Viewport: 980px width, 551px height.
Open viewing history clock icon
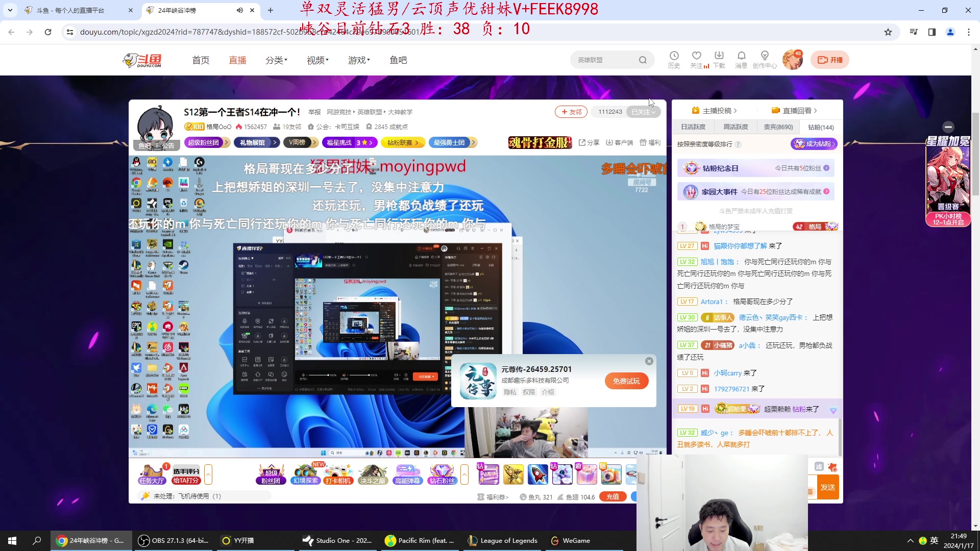(x=674, y=59)
